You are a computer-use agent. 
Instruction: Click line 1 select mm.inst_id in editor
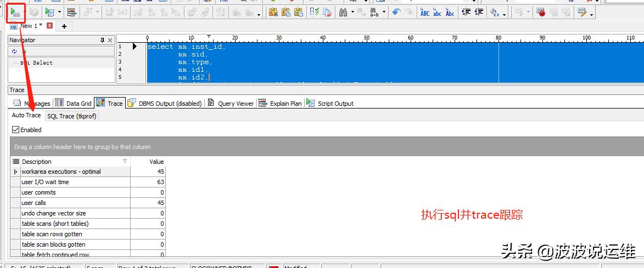(187, 47)
